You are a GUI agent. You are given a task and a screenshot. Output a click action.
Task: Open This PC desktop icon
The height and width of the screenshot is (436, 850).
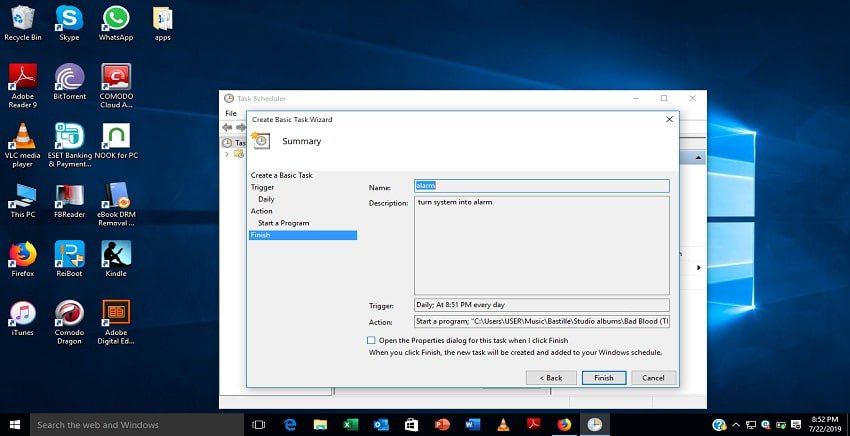point(23,200)
